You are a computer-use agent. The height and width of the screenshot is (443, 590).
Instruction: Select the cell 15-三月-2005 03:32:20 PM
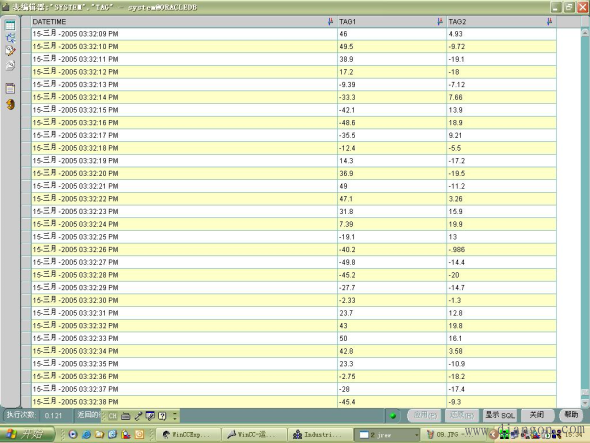pos(184,174)
